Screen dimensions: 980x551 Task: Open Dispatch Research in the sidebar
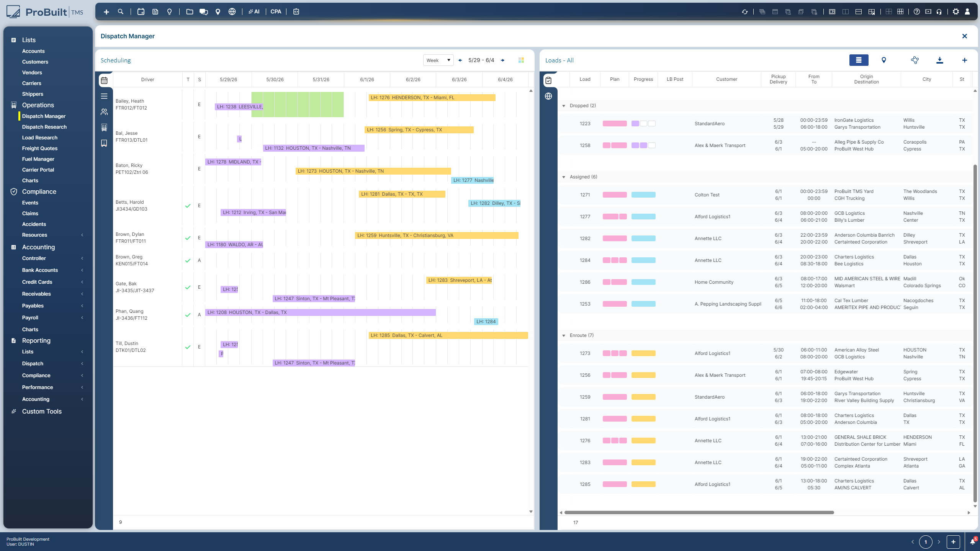point(44,127)
